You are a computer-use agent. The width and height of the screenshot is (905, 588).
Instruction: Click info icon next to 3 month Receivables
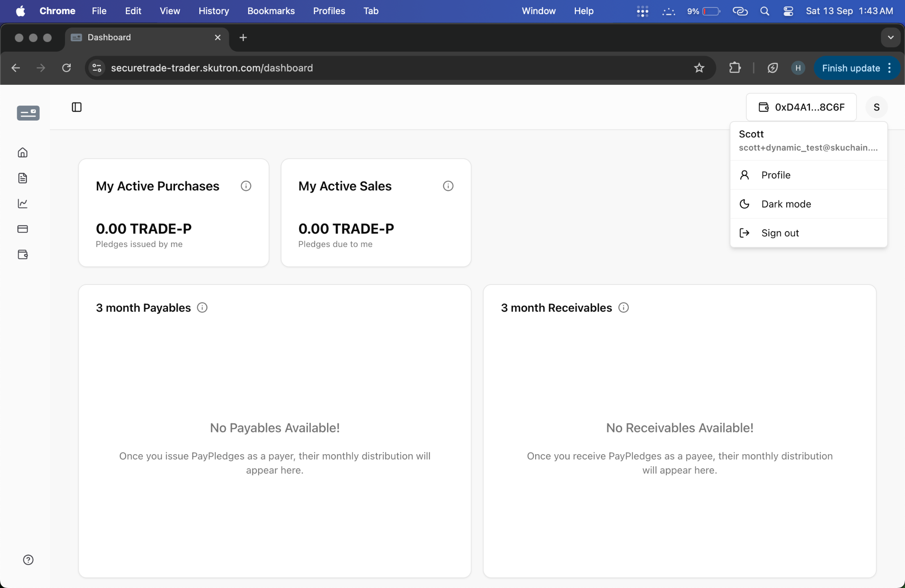[x=624, y=307]
